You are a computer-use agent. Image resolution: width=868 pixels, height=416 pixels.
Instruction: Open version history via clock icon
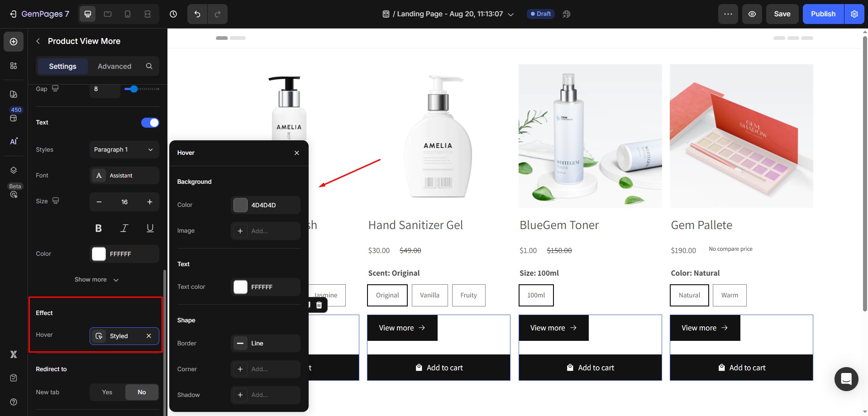173,14
